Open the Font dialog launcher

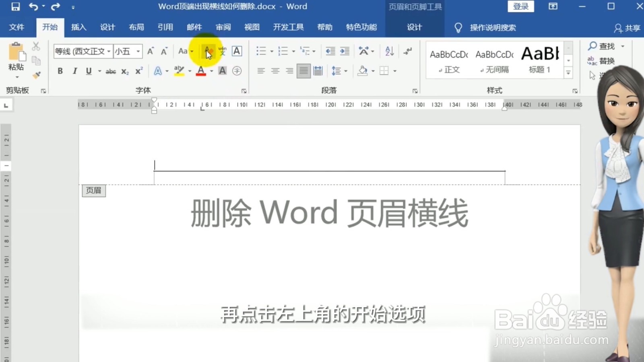(244, 91)
